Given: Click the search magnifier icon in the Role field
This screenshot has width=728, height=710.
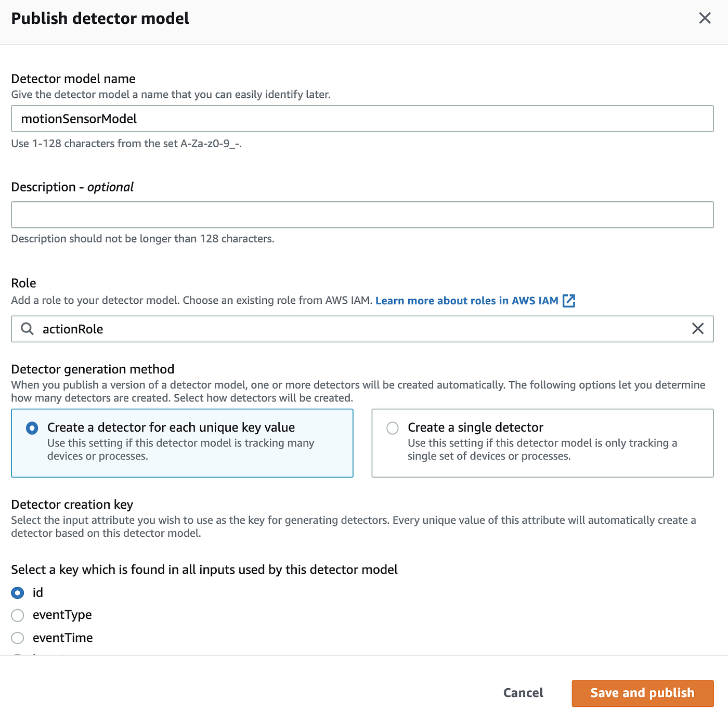Looking at the screenshot, I should point(27,329).
